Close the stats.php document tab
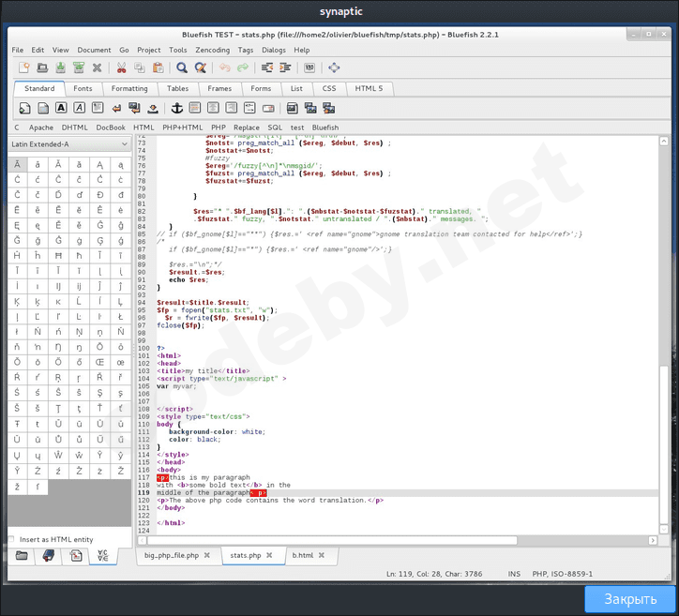 (x=269, y=556)
